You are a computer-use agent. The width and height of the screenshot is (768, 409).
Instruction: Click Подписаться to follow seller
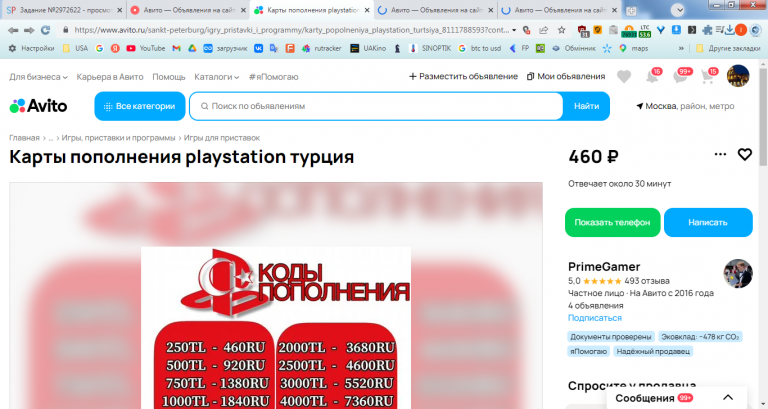tap(595, 318)
